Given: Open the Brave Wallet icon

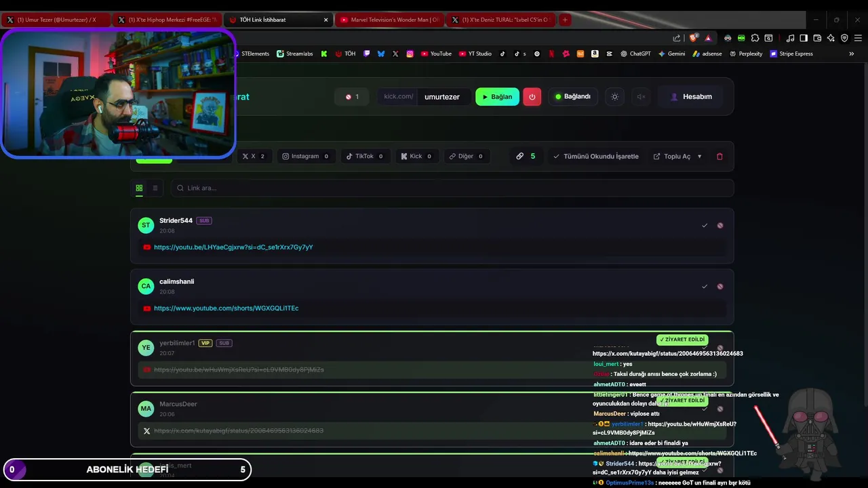Looking at the screenshot, I should pyautogui.click(x=817, y=38).
